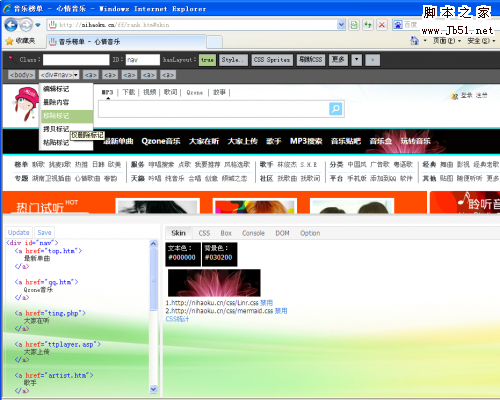
Task: Switch to the CSS tab
Action: click(x=204, y=233)
